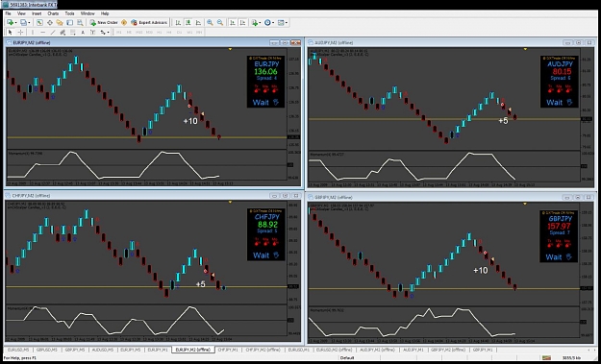Image resolution: width=601 pixels, height=364 pixels.
Task: Expand the Indicators dropdown arrow
Action: coord(260,23)
